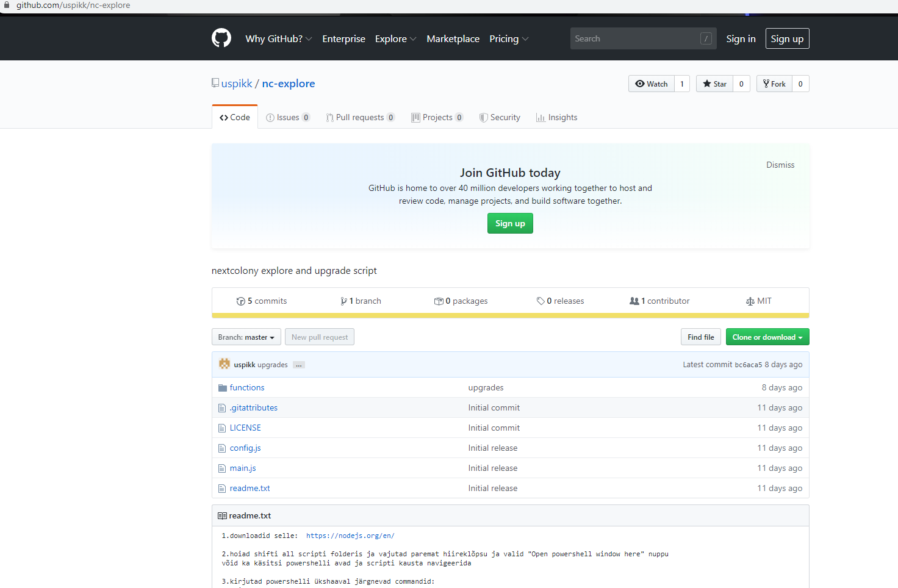This screenshot has width=898, height=588.
Task: Click the readme.txt file icon in file list
Action: pyautogui.click(x=222, y=489)
